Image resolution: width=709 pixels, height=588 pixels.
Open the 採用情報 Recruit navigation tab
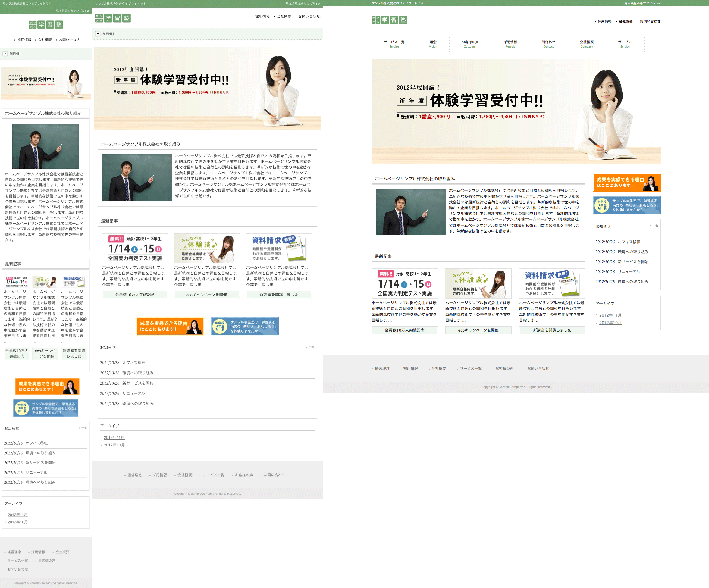tap(510, 44)
